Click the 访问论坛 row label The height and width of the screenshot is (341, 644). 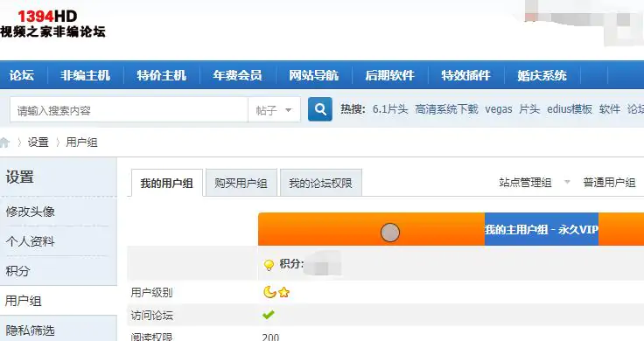point(151,315)
